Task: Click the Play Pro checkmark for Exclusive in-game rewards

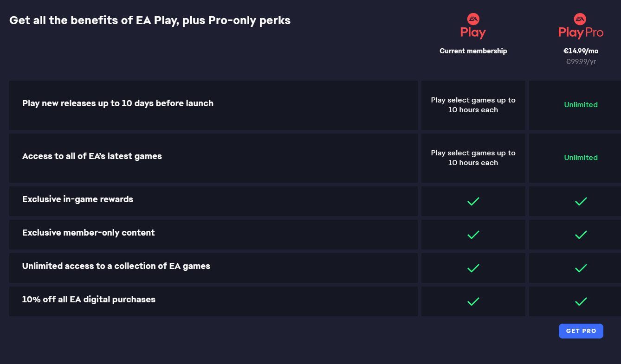Action: point(581,201)
